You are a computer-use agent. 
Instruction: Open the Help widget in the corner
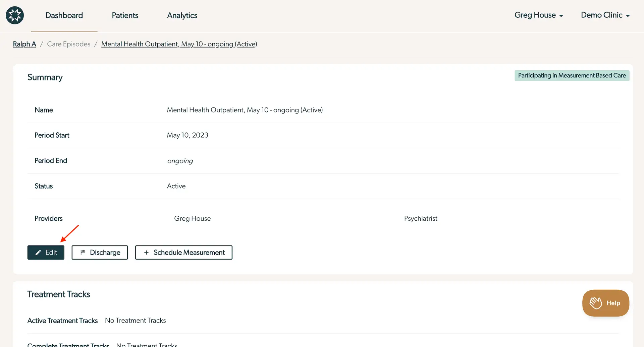605,303
